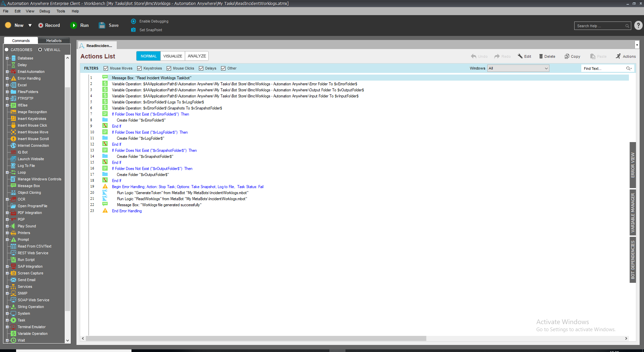The height and width of the screenshot is (352, 644).
Task: Select the Variable Operation command icon
Action: pyautogui.click(x=13, y=334)
